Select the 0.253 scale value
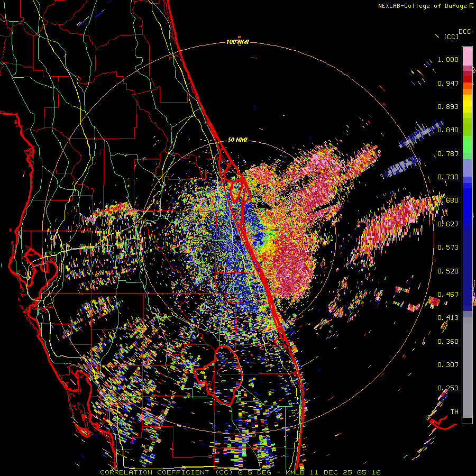The image size is (476, 476). [448, 388]
